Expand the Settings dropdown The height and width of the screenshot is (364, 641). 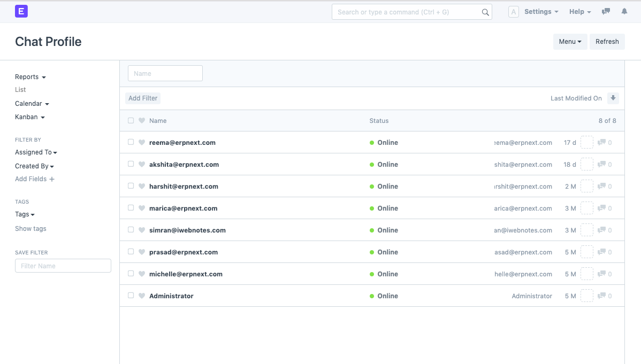[541, 12]
